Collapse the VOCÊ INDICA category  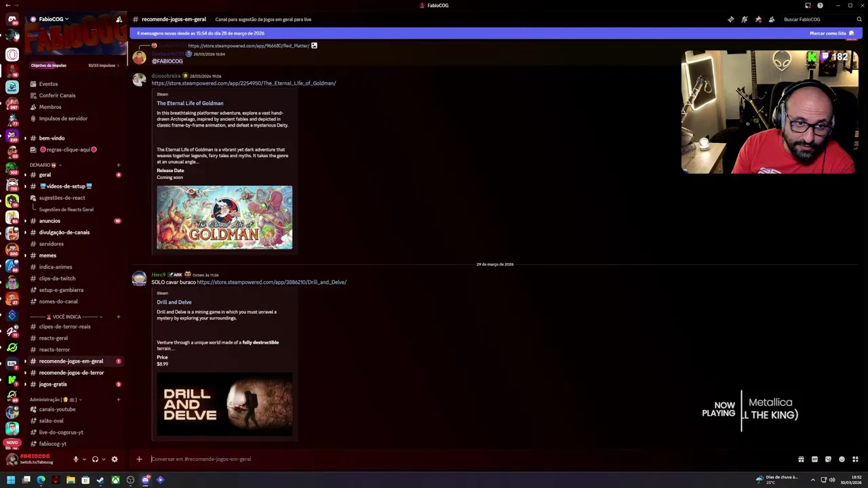click(x=66, y=317)
